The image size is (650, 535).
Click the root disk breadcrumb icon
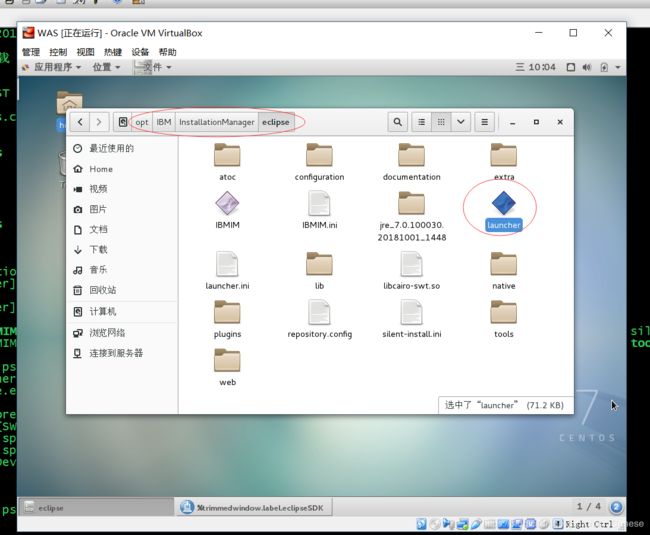(123, 122)
